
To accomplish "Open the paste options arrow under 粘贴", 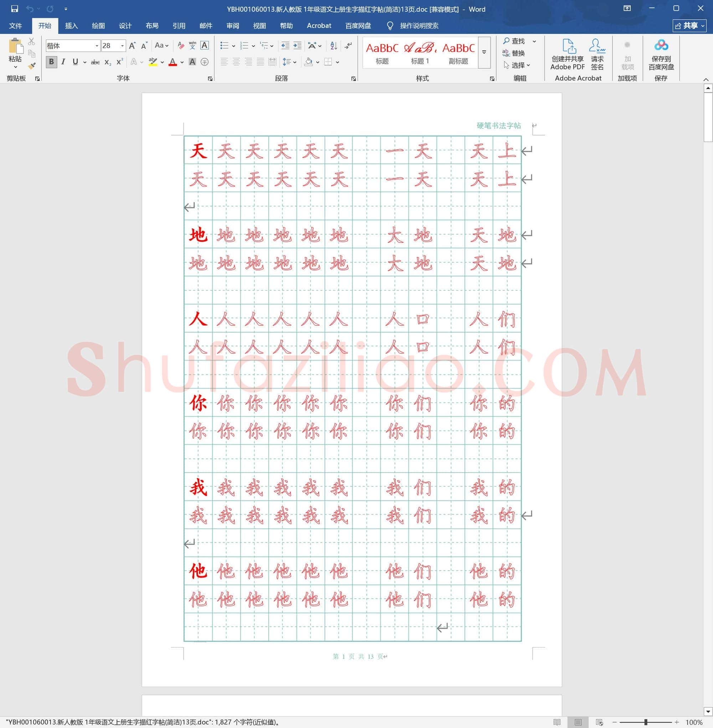I will pos(15,67).
